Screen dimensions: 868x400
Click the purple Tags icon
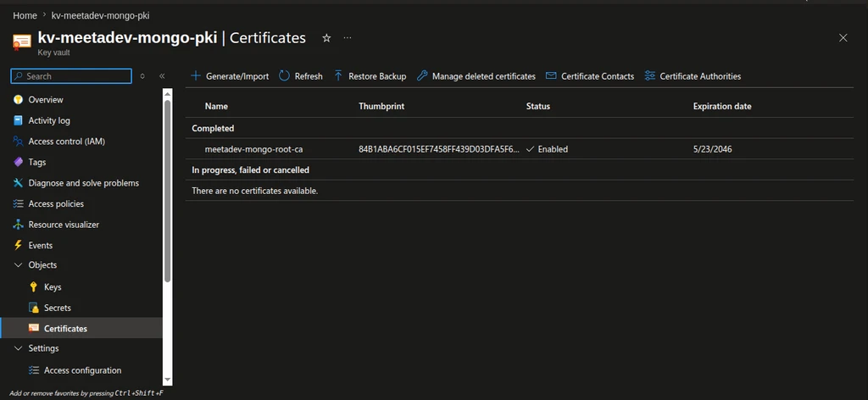pos(18,162)
